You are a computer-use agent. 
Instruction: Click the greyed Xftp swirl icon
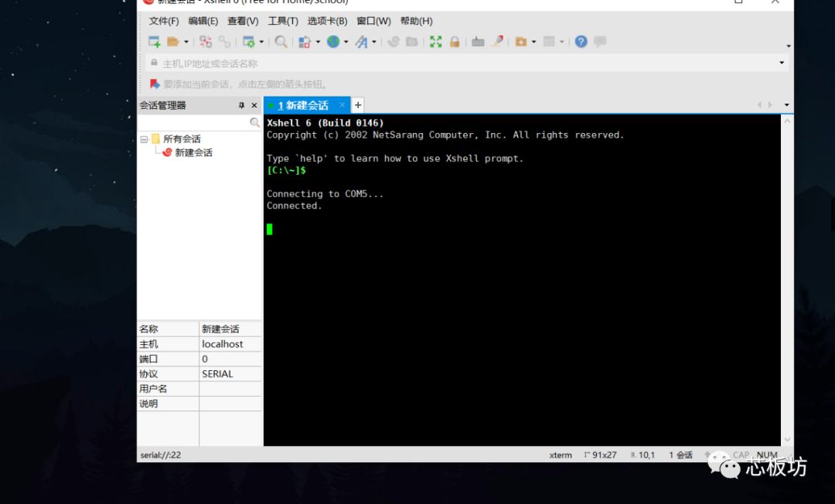[394, 42]
